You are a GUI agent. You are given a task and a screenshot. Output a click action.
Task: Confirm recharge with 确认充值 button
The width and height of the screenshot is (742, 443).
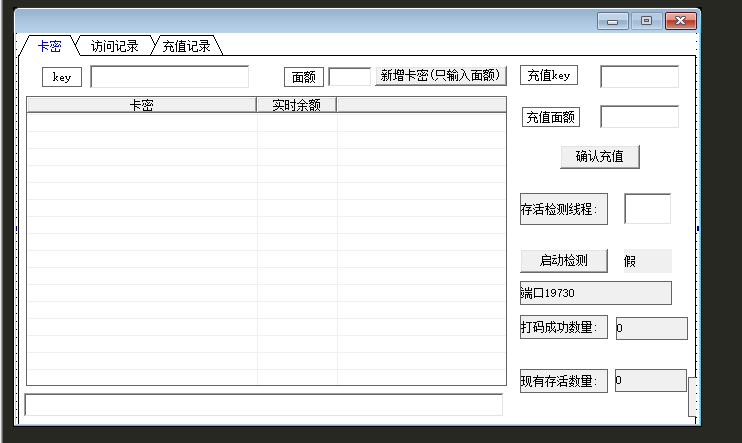click(x=600, y=157)
